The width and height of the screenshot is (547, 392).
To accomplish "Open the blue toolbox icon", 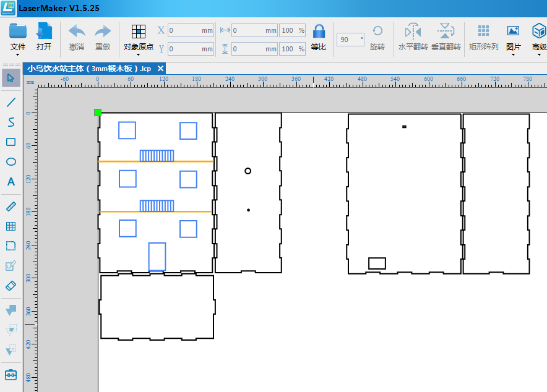I will (x=11, y=375).
